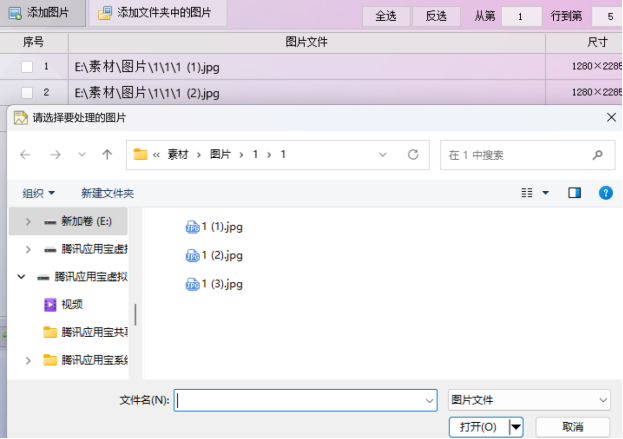Expand the 腾讯应用宝系 folder node
The image size is (623, 439).
point(28,360)
